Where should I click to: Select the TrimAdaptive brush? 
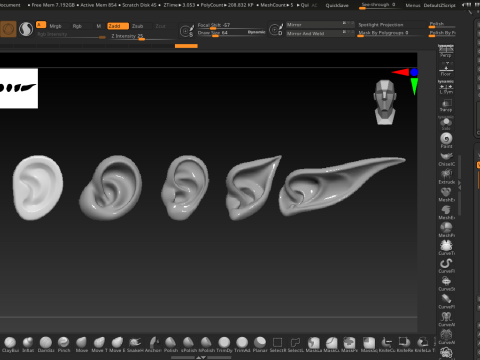pos(242,344)
